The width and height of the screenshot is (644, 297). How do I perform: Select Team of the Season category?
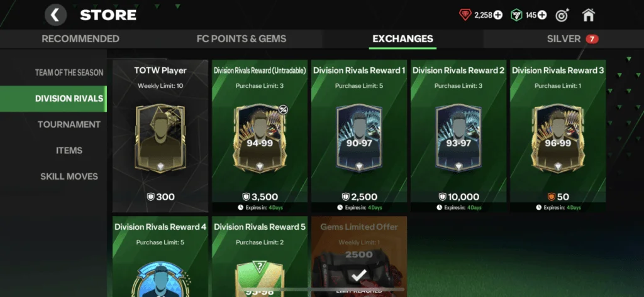click(69, 73)
